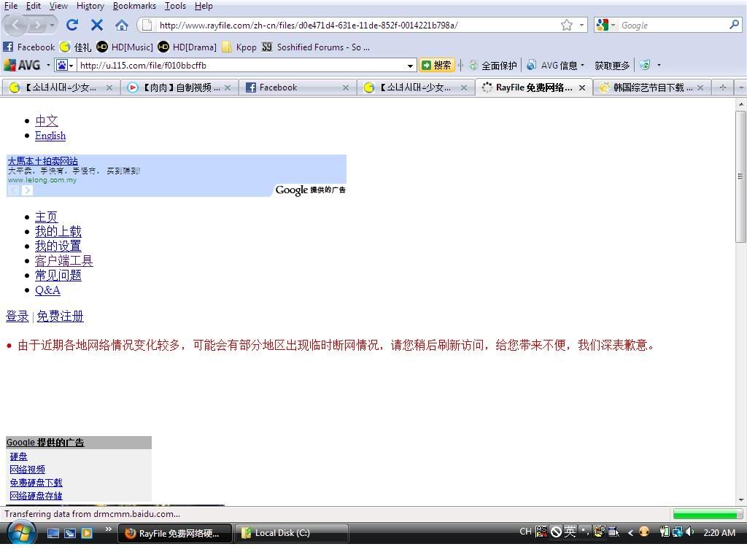Viewport: 747px width, 560px height.
Task: Click the reload page icon
Action: (x=72, y=25)
